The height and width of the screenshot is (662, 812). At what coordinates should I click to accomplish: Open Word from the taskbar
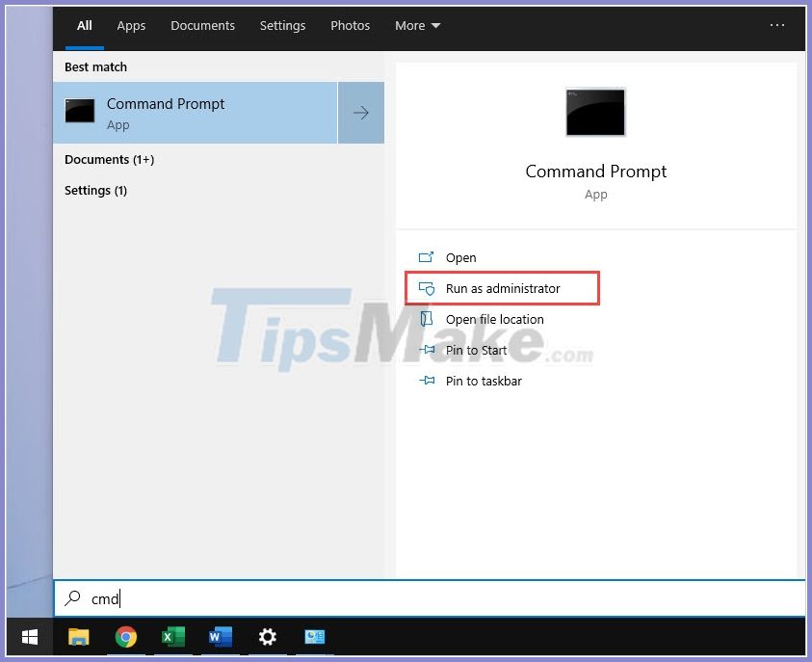(x=220, y=637)
